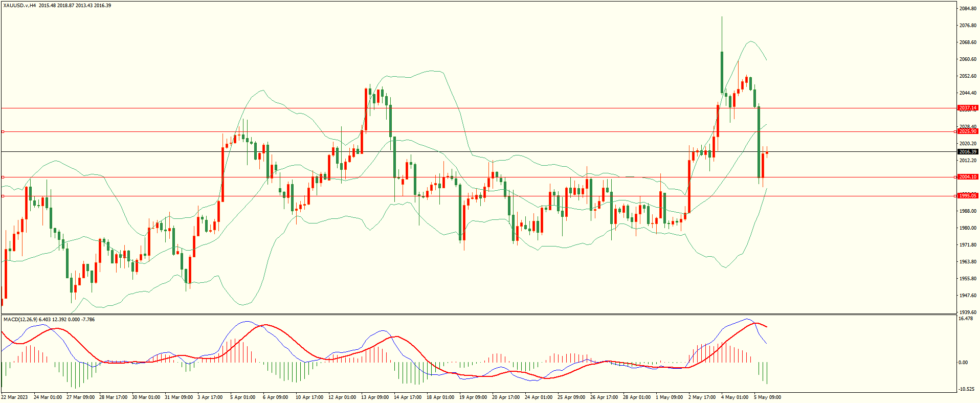Click the 12 Apr 01:00 time axis label
980x403 pixels.
342,397
